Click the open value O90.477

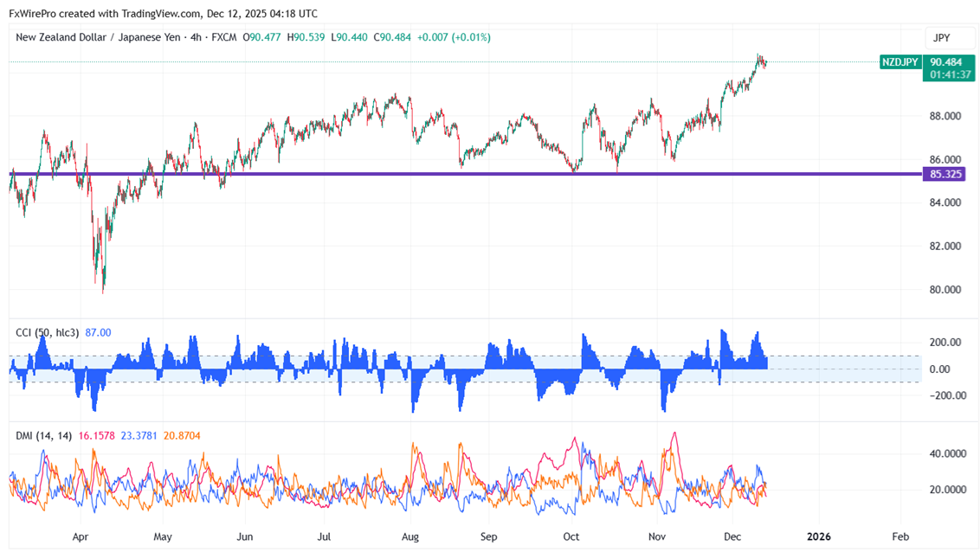click(261, 37)
